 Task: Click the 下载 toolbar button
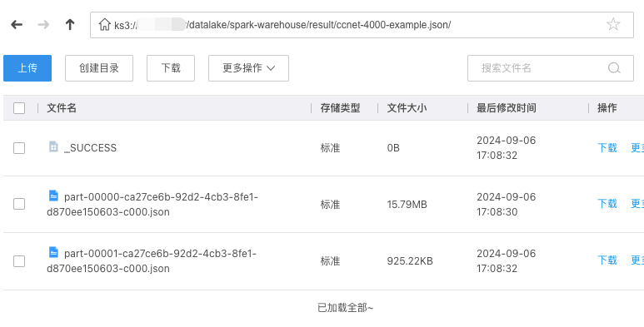pos(171,68)
